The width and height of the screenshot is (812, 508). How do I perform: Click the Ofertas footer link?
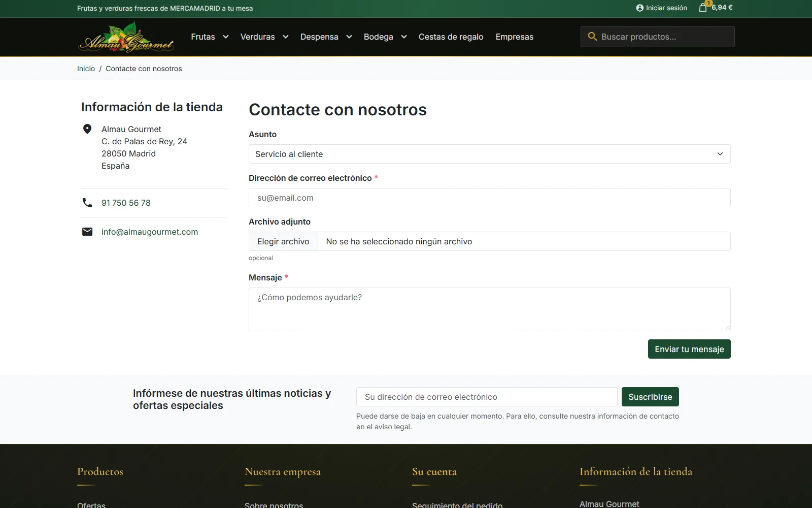[x=91, y=505]
